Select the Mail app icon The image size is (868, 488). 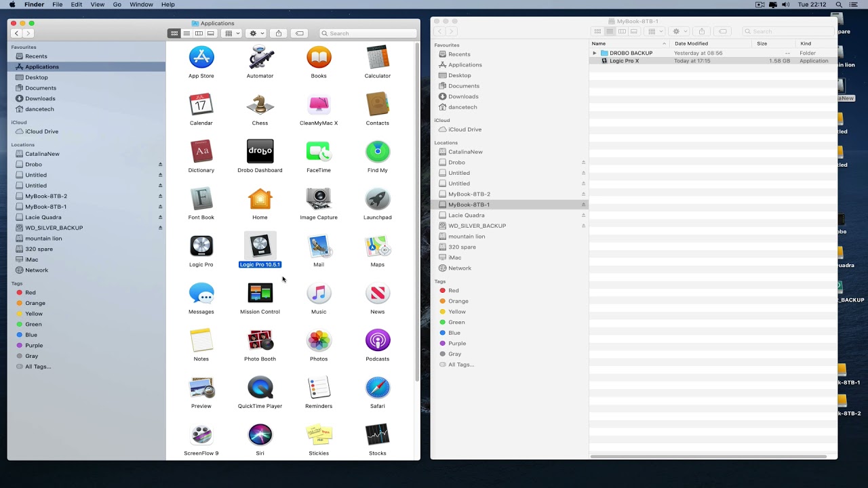319,246
